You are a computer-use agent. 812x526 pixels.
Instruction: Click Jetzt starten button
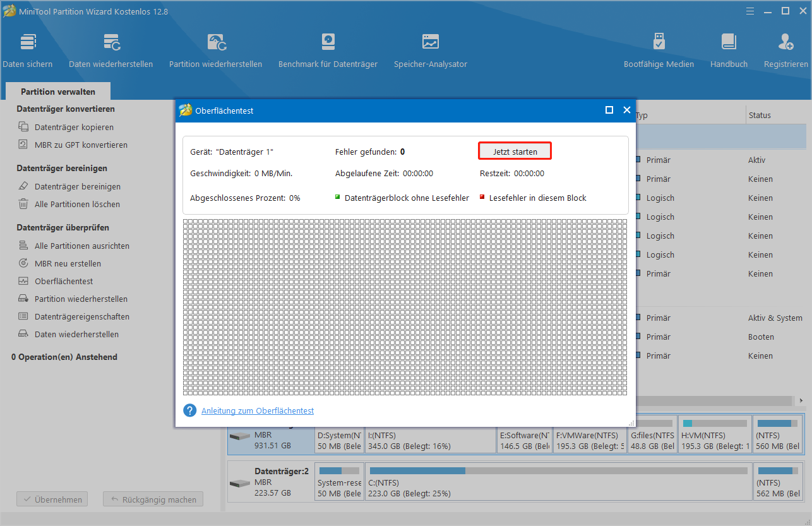pyautogui.click(x=515, y=152)
